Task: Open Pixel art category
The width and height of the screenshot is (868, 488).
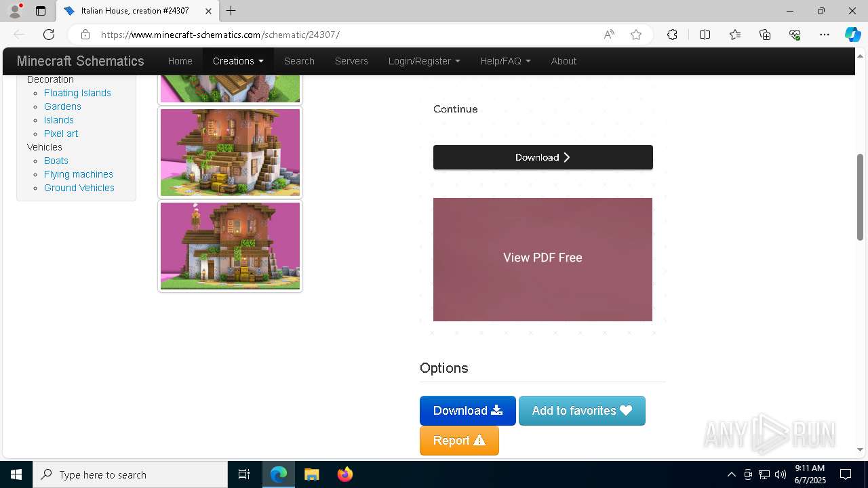Action: [61, 134]
